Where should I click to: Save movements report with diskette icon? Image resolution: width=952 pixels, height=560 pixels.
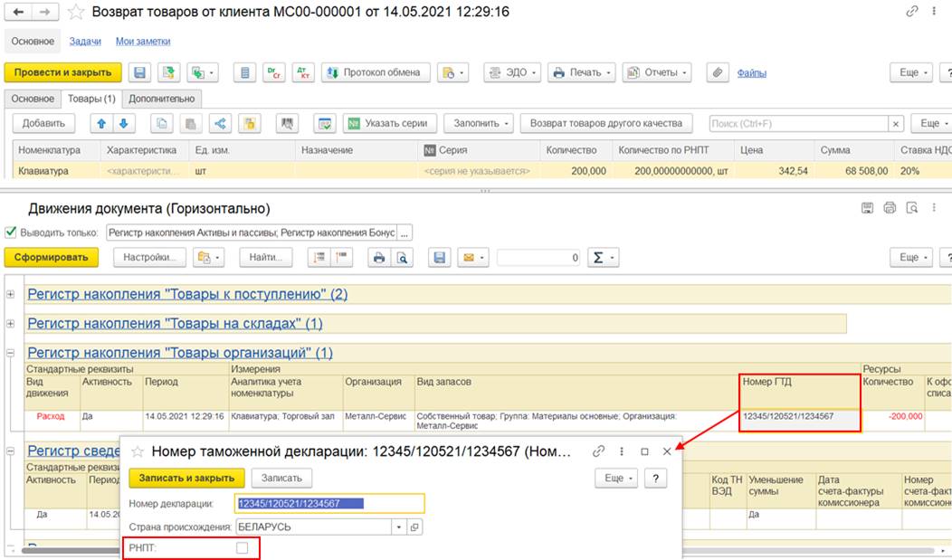point(440,258)
